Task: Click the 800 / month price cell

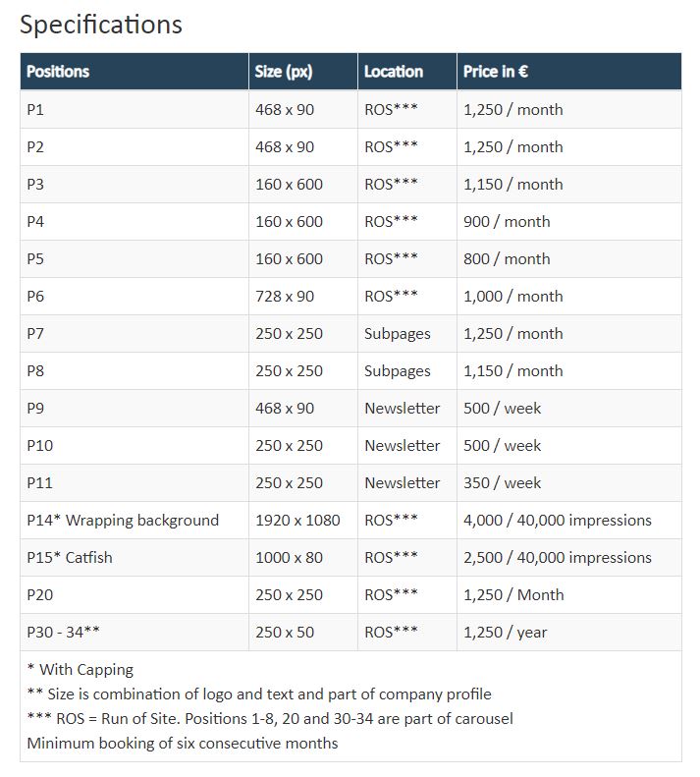Action: click(507, 259)
